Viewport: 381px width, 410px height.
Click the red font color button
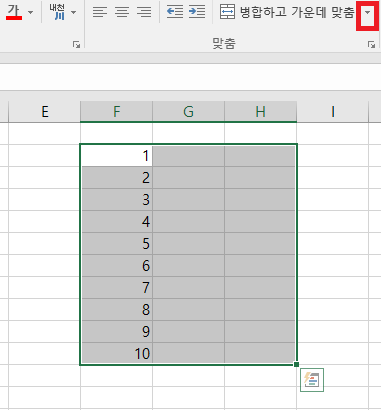[14, 12]
